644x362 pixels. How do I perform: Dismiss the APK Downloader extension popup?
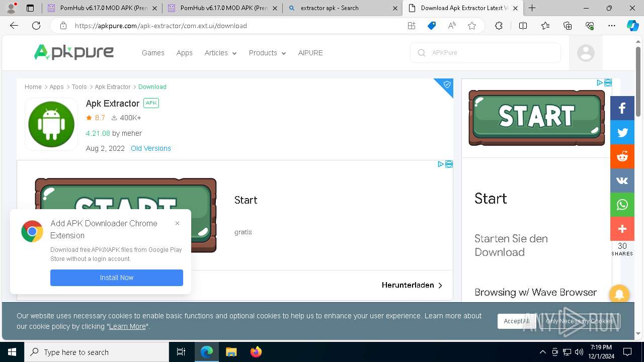click(x=177, y=223)
